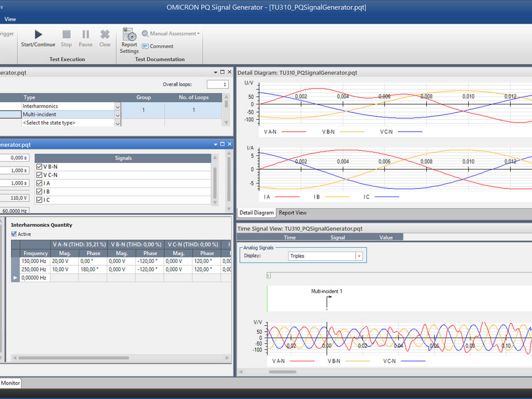The height and width of the screenshot is (399, 532).
Task: Expand the Select the state type dropdown
Action: [117, 123]
